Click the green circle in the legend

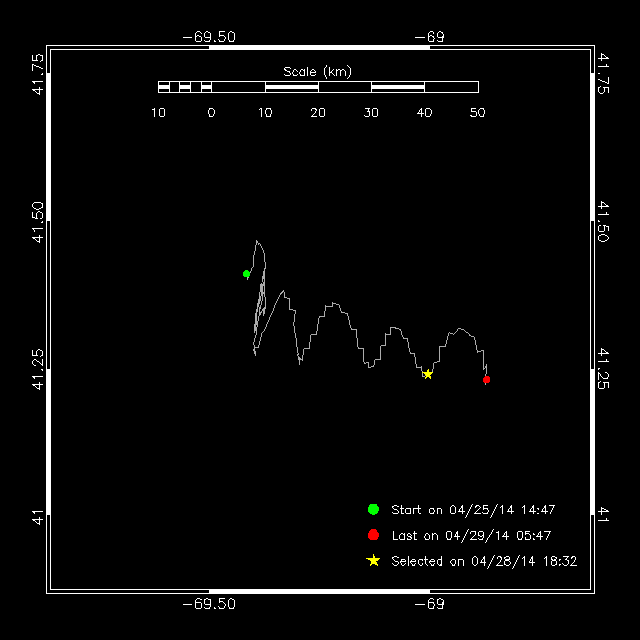(373, 509)
